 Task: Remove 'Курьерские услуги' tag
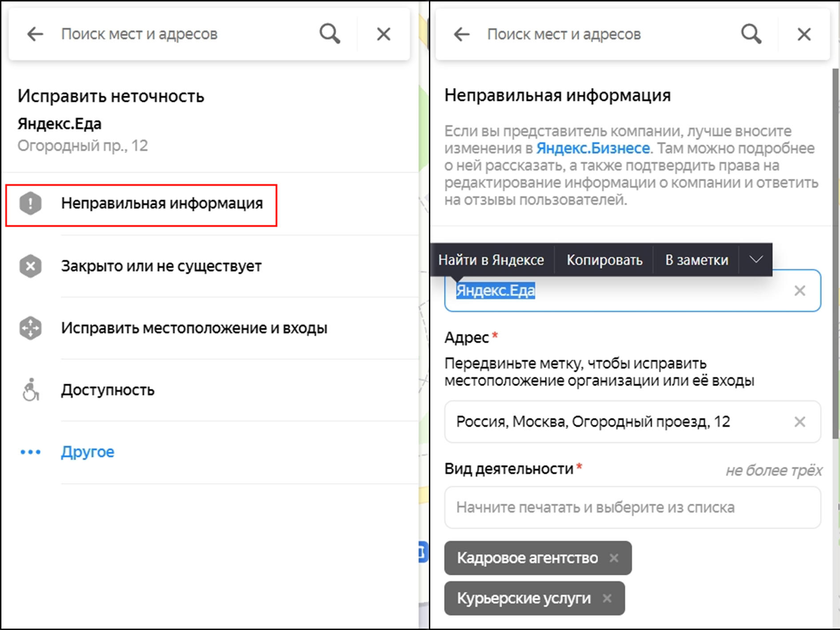pos(607,598)
